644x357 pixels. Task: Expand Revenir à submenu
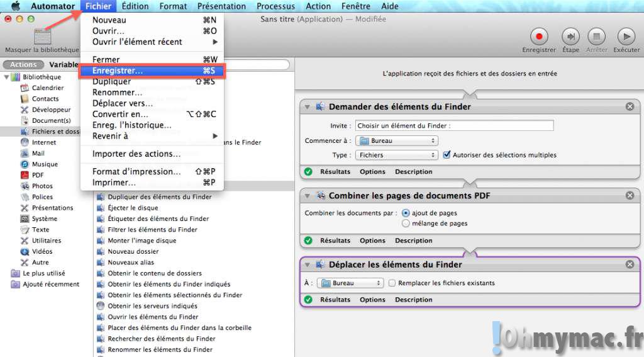coord(152,136)
